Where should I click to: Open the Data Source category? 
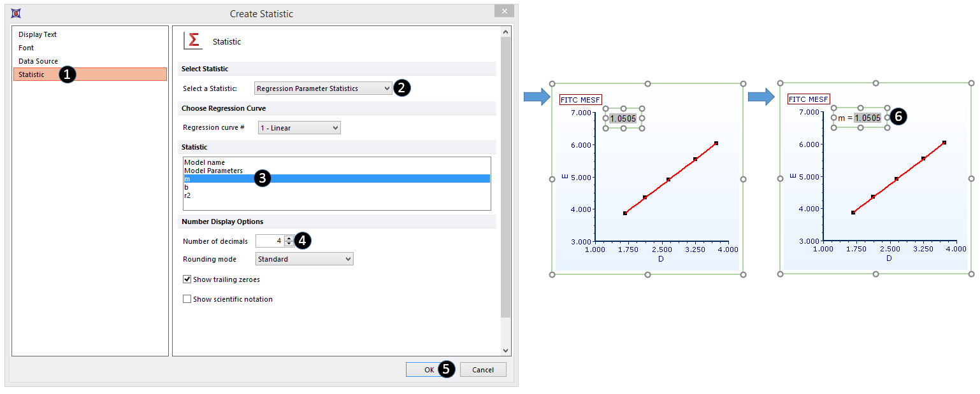38,61
